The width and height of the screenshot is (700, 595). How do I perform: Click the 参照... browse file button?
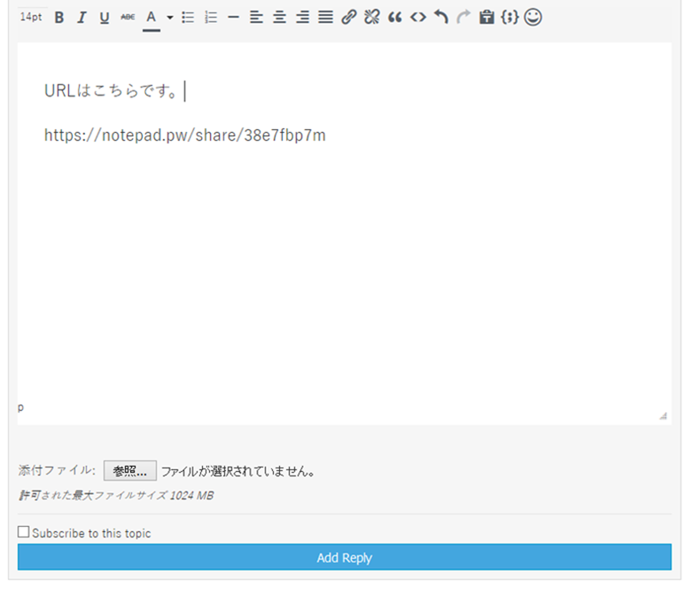click(x=130, y=470)
